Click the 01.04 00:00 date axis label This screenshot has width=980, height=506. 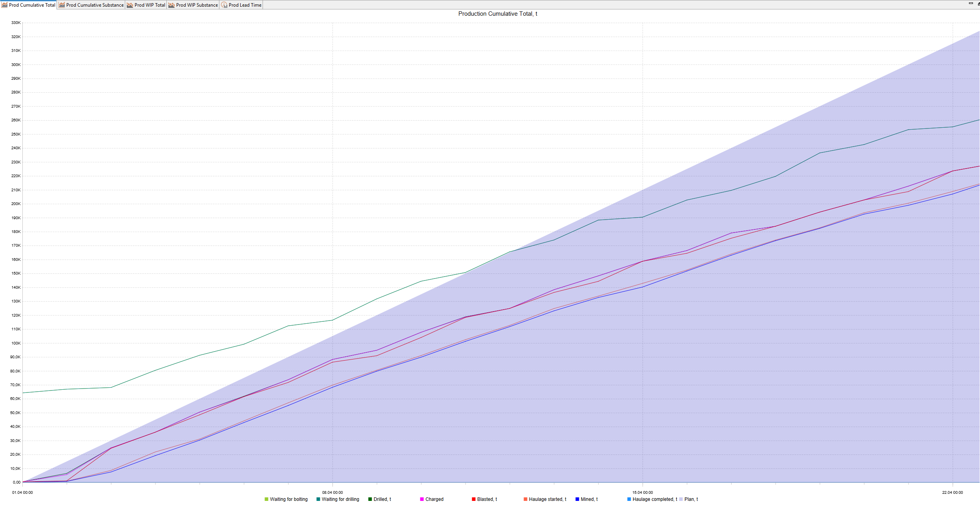(22, 493)
